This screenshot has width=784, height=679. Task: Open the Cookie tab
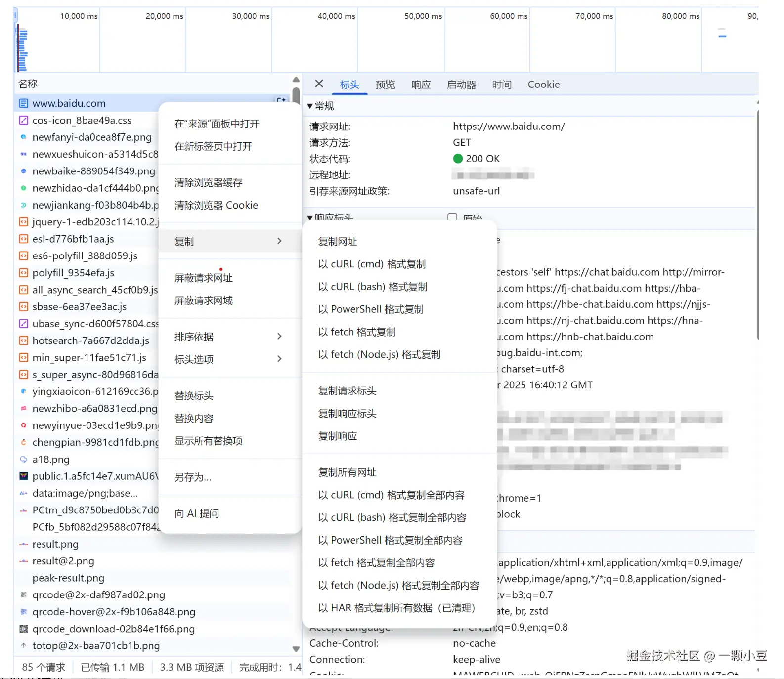tap(544, 85)
